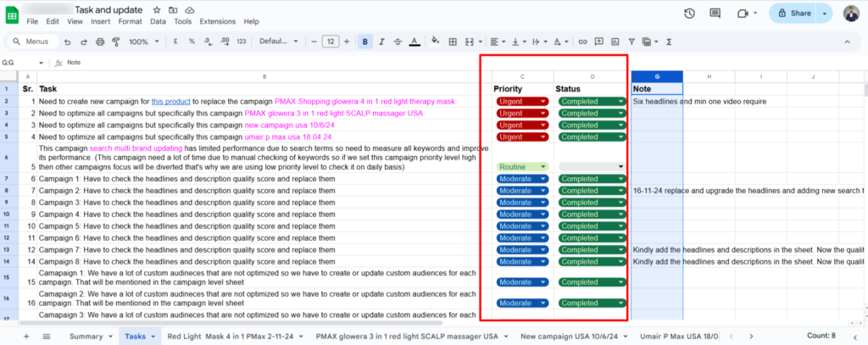Toggle strikethrough formatting
The height and width of the screenshot is (345, 868).
point(398,42)
